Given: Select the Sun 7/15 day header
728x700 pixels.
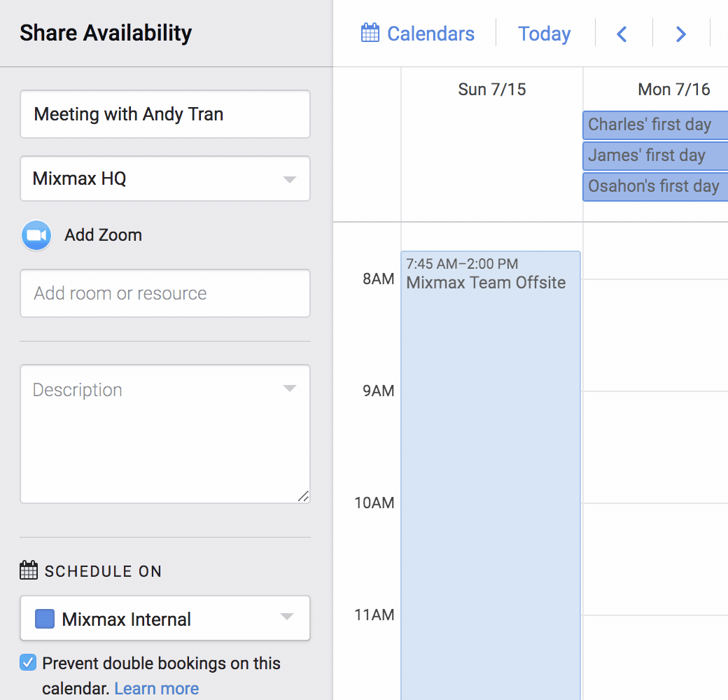Looking at the screenshot, I should (491, 89).
